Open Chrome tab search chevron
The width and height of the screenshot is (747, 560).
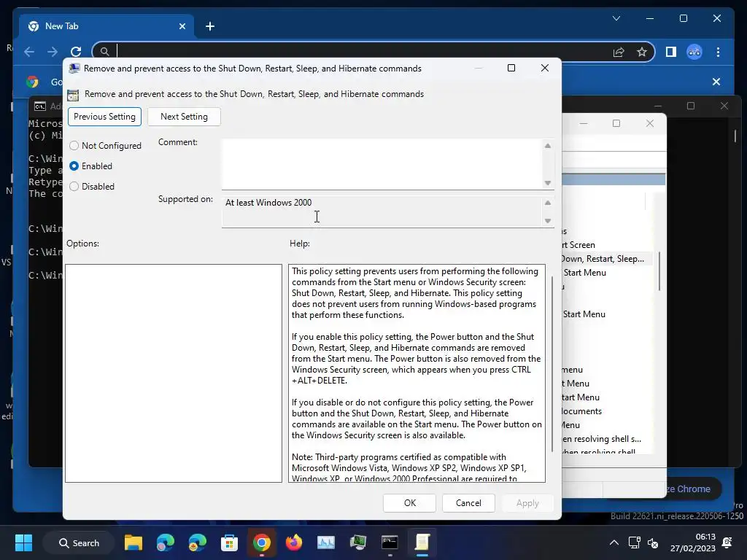coord(616,18)
